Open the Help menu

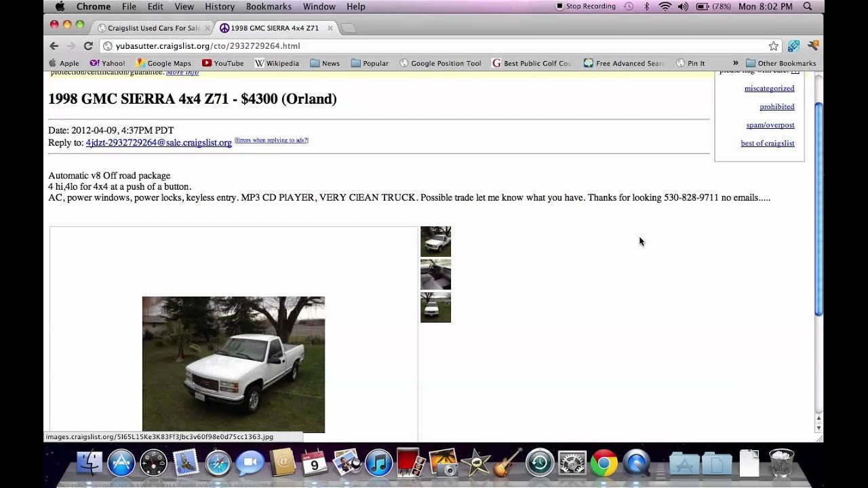click(355, 6)
